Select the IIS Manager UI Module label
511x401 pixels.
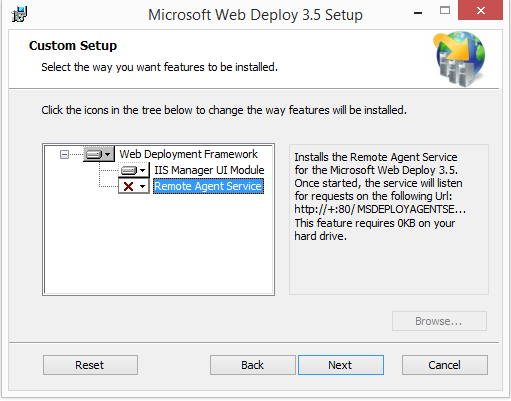[x=209, y=170]
